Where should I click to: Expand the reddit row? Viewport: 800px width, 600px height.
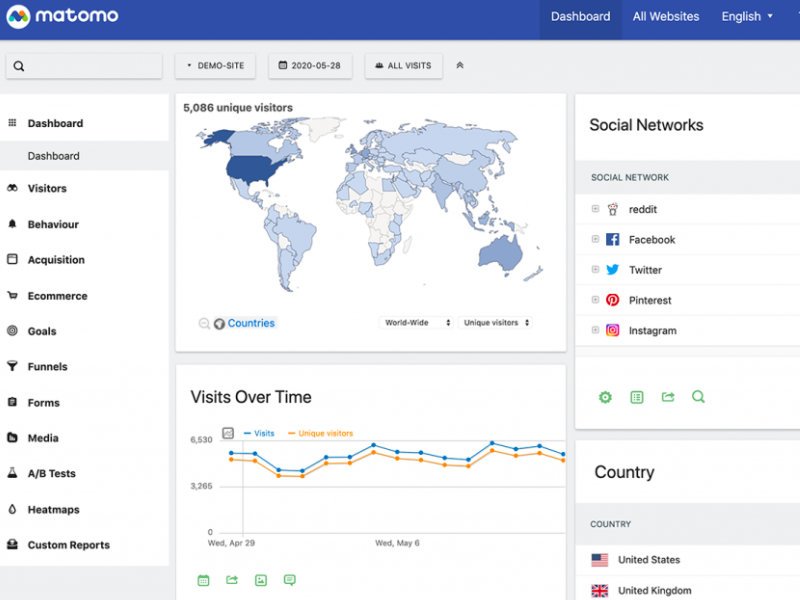[595, 209]
